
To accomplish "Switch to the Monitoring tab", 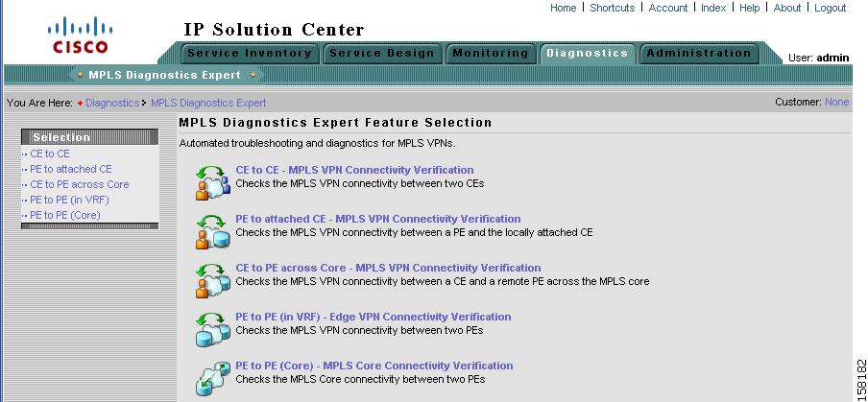I will [x=491, y=54].
